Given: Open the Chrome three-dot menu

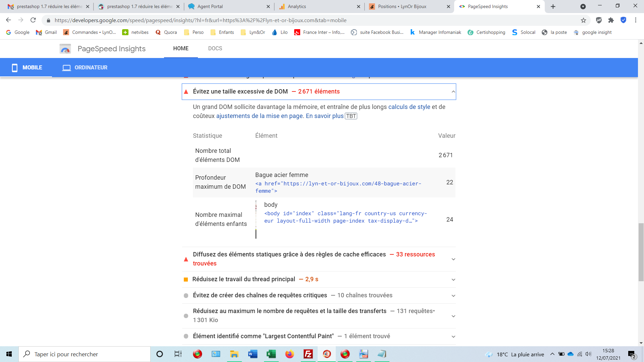Looking at the screenshot, I should point(636,20).
